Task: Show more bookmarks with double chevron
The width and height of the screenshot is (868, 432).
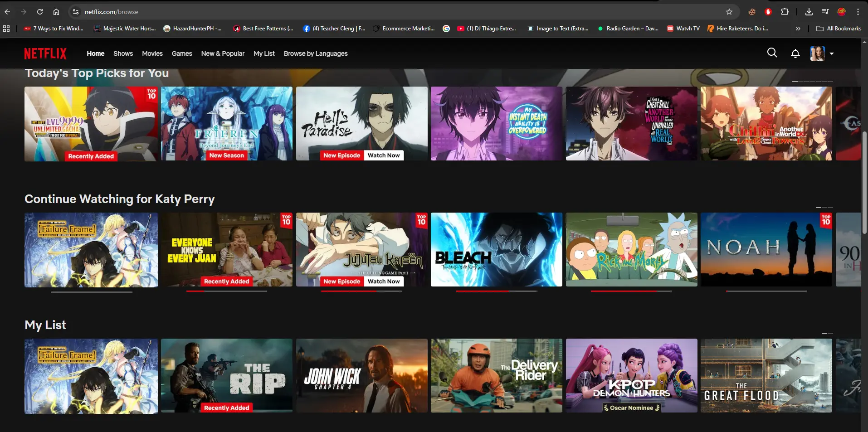Action: pyautogui.click(x=798, y=29)
